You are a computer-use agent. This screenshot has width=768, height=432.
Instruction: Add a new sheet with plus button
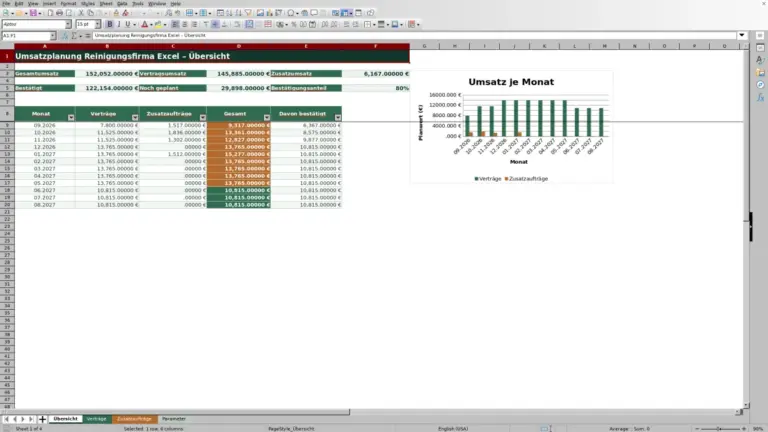[42, 419]
